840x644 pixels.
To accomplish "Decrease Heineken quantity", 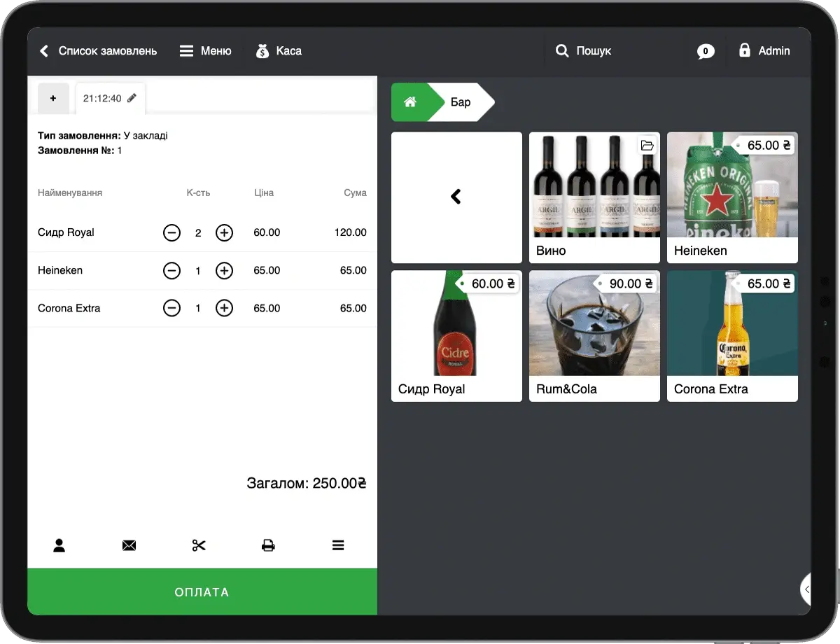I will (171, 270).
